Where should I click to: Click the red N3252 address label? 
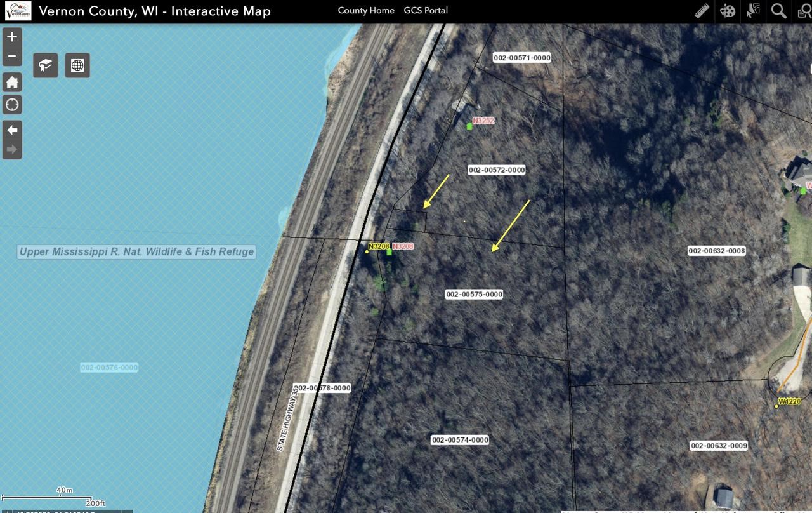pos(483,121)
